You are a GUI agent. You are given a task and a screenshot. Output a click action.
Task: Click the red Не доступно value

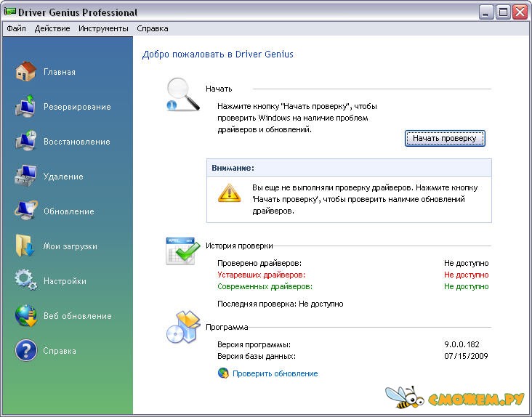[466, 275]
